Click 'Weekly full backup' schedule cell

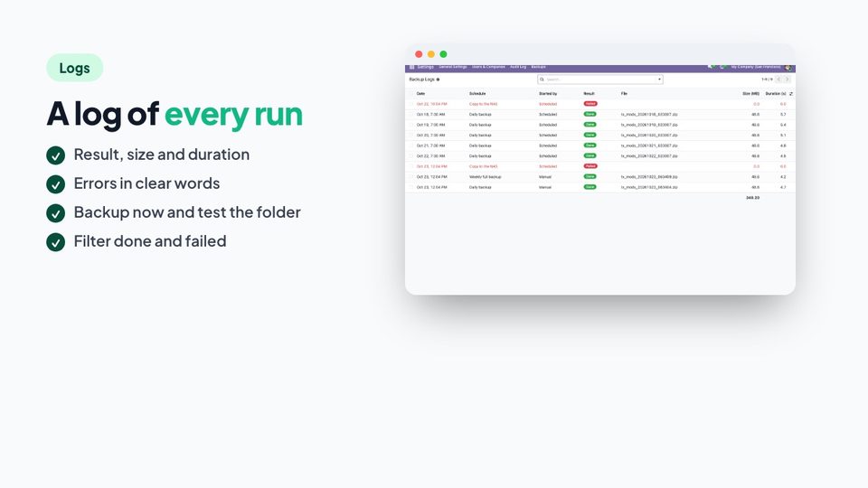485,177
